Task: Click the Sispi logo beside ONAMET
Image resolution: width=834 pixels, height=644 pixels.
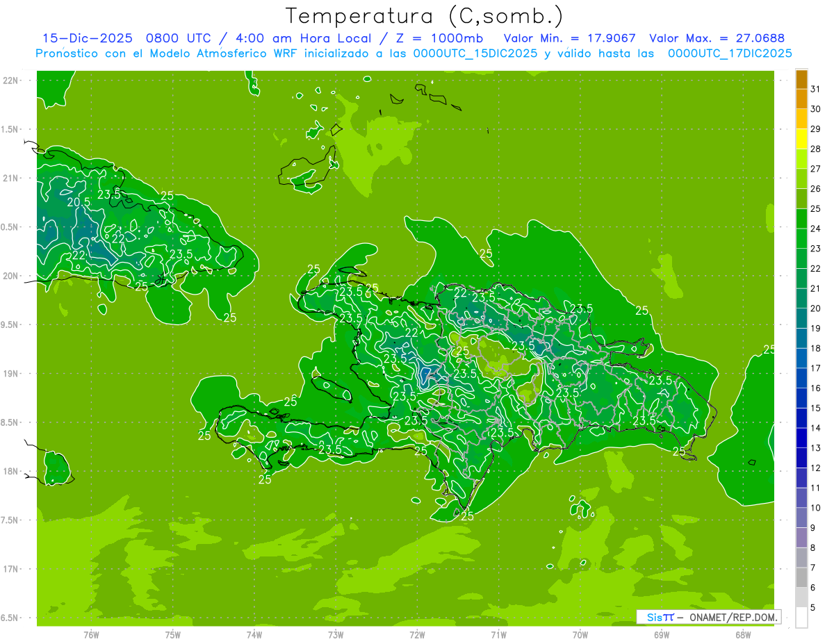Action: click(x=660, y=617)
